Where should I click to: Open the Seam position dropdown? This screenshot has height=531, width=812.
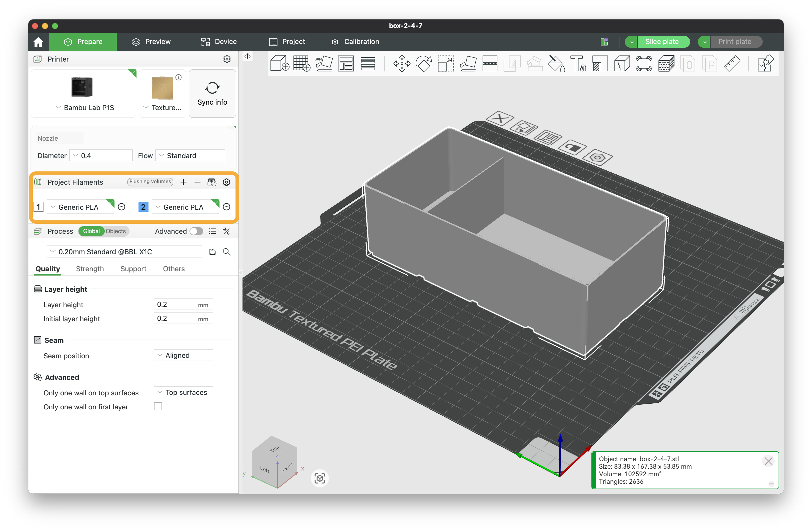click(183, 355)
